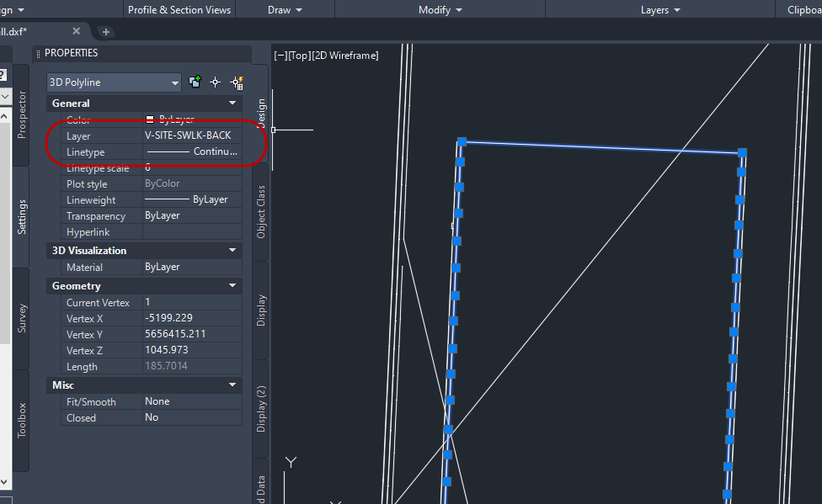Open the [Top] view controls menu
This screenshot has height=504, width=822.
click(299, 56)
